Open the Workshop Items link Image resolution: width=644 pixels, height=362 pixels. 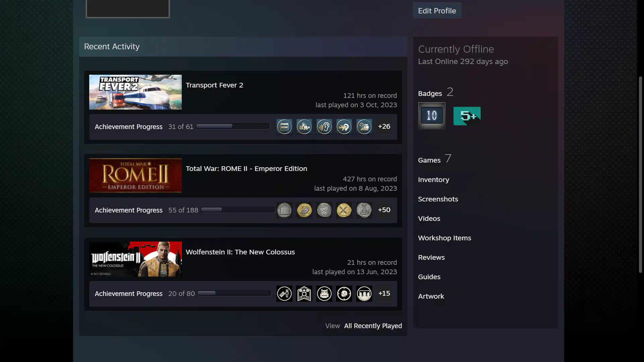click(444, 238)
